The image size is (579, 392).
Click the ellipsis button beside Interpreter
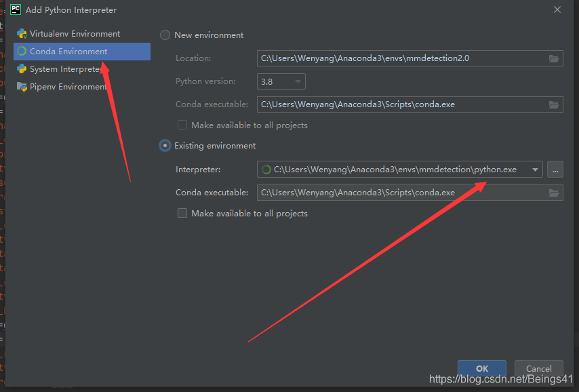click(555, 170)
